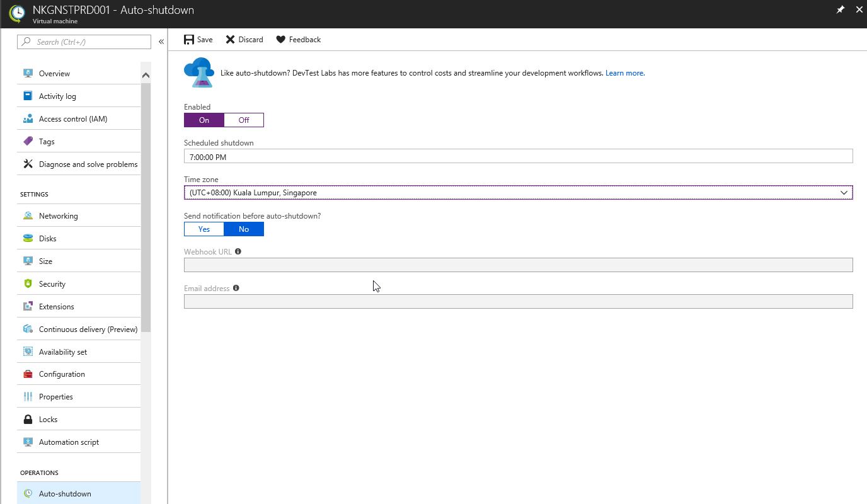Screen dimensions: 867x504
Task: Choose Yes for shutdown notification
Action: click(204, 229)
